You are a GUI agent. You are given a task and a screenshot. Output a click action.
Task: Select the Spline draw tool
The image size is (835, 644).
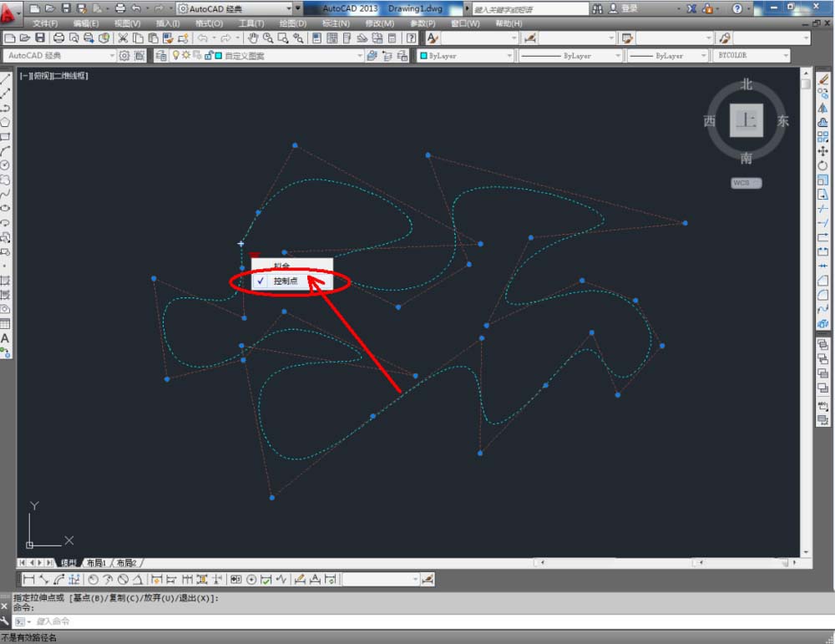pos(5,194)
